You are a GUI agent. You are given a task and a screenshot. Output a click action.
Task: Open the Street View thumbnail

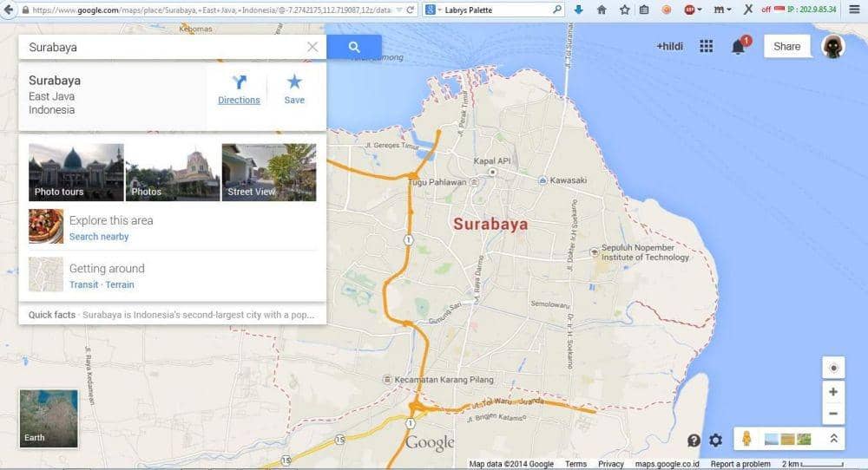point(269,172)
